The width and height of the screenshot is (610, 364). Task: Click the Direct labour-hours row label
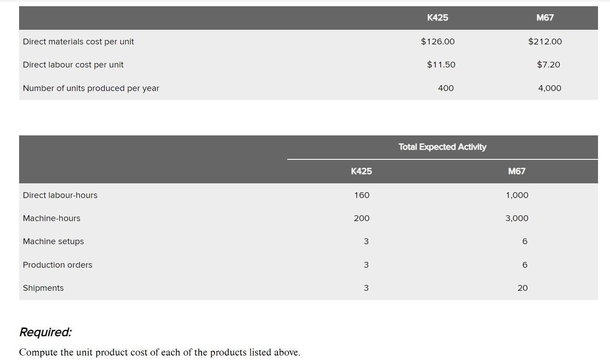(60, 195)
